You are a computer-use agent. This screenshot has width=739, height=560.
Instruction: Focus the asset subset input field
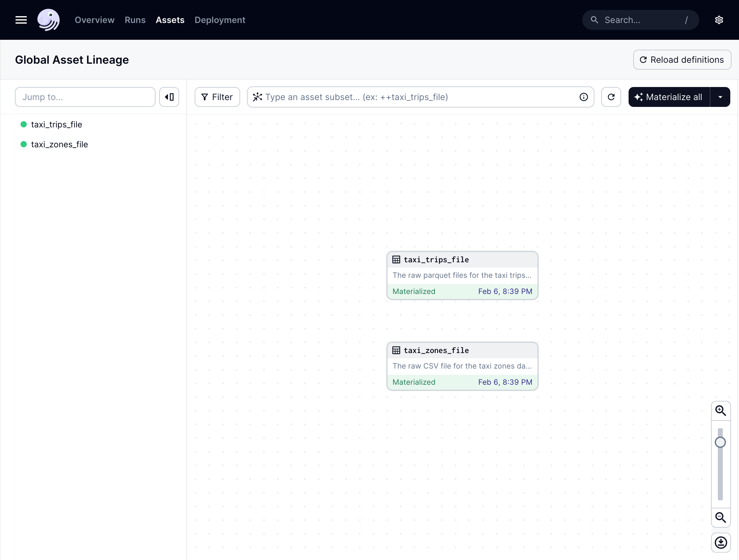[x=420, y=97]
